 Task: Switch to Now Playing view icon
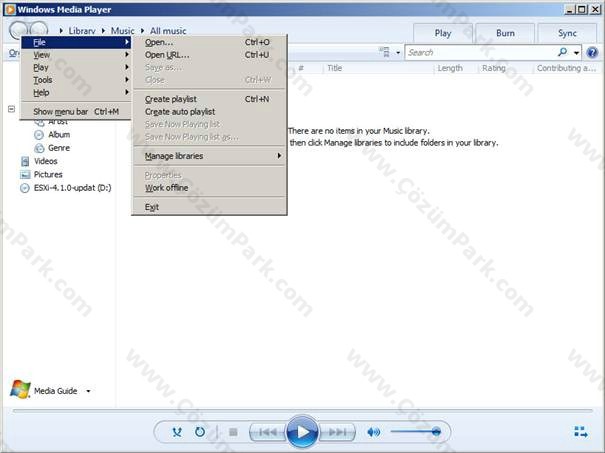click(581, 432)
